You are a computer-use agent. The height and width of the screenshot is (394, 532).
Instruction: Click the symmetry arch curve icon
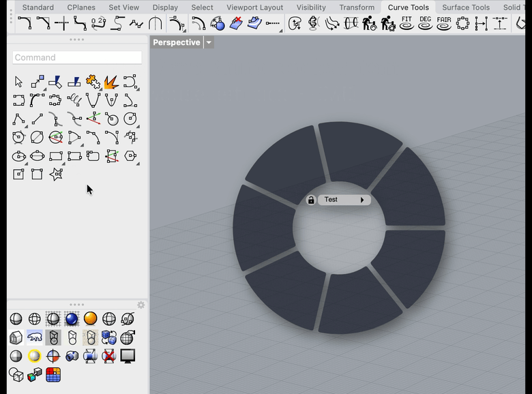(155, 23)
